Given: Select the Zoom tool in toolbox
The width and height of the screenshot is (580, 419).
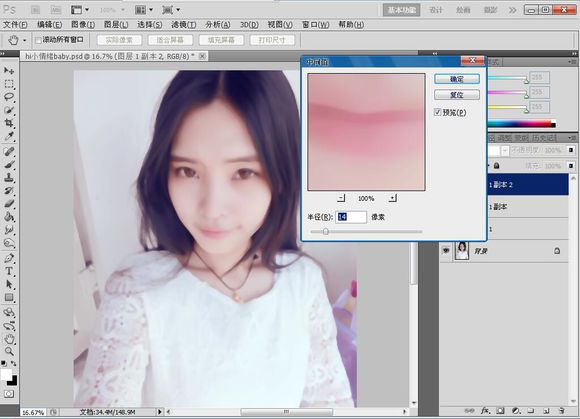Looking at the screenshot, I should click(x=9, y=351).
